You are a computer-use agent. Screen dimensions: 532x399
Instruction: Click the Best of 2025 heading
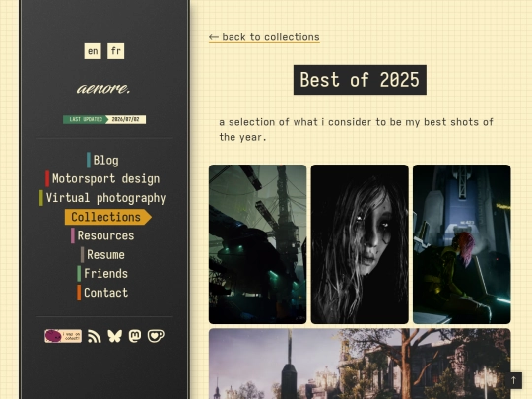coord(360,80)
